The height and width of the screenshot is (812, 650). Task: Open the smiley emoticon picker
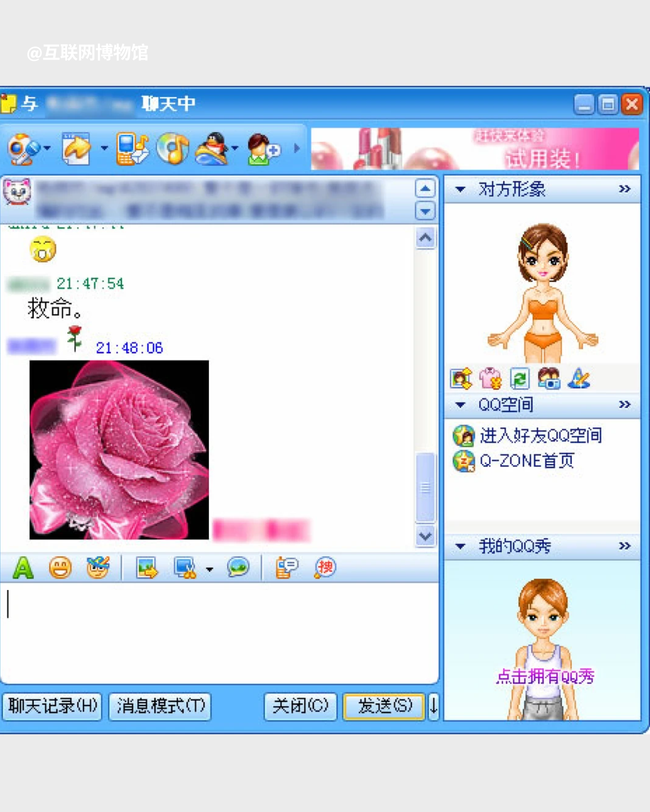(x=60, y=567)
